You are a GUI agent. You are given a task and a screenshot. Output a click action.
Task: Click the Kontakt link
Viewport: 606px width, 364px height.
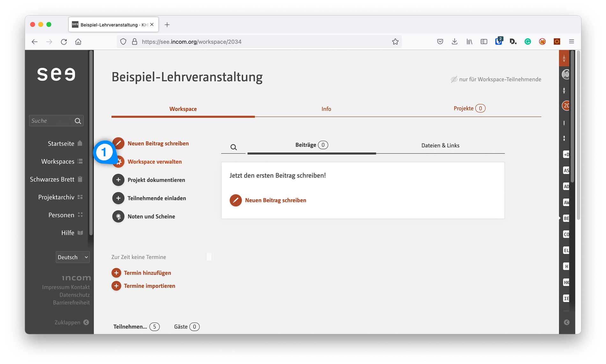pyautogui.click(x=80, y=287)
